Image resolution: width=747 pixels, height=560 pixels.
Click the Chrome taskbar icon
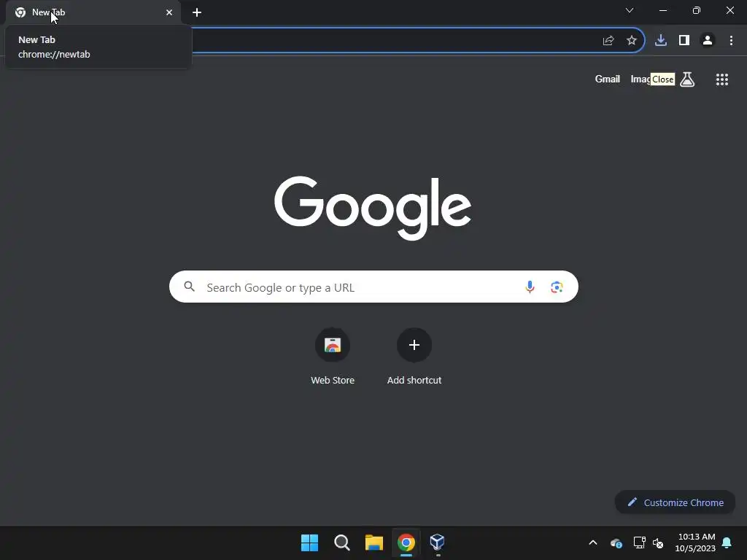406,542
